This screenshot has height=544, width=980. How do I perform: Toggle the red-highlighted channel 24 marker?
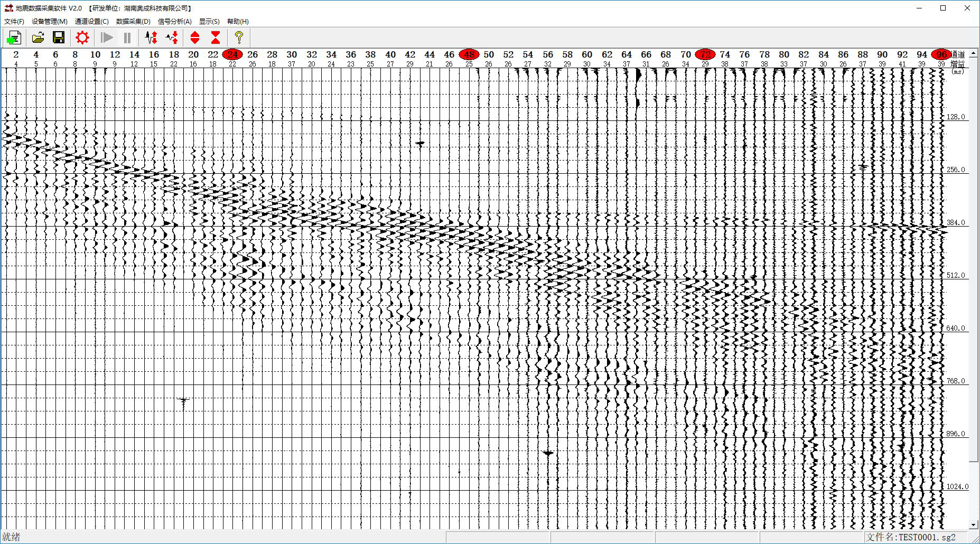point(232,54)
